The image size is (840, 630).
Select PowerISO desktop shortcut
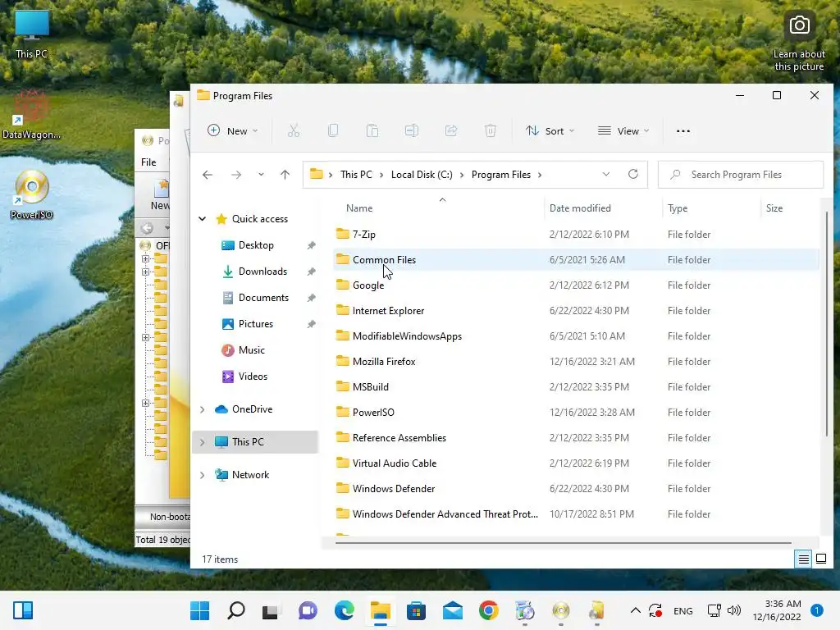[32, 194]
